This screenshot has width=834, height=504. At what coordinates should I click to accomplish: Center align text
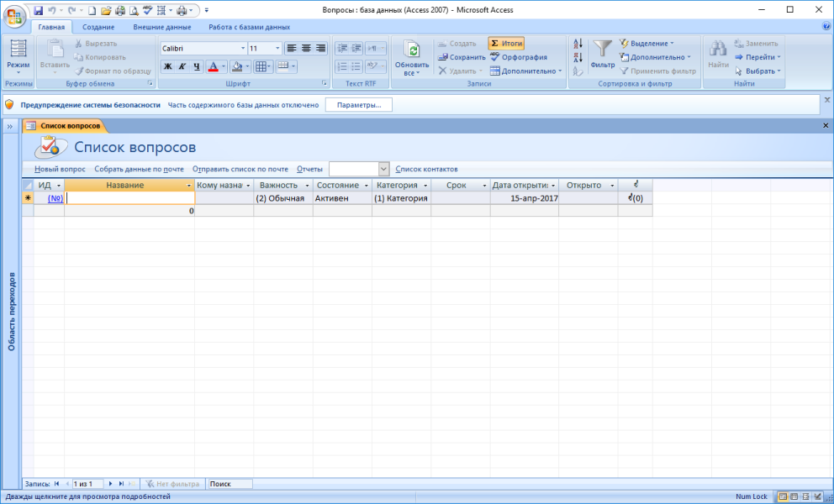point(306,49)
